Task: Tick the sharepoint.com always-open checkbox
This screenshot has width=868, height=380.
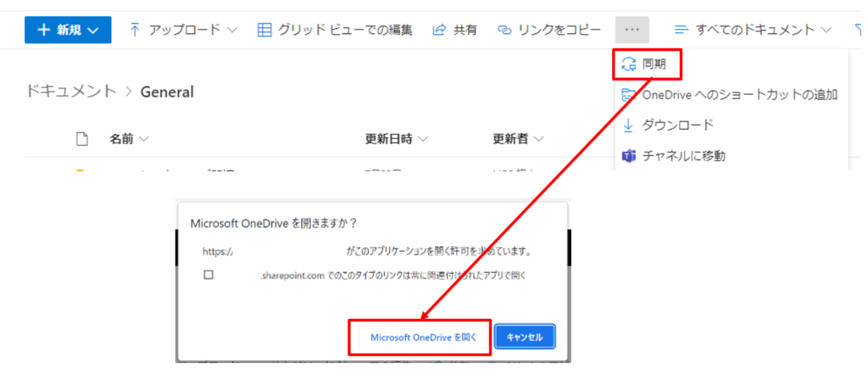Action: pyautogui.click(x=209, y=274)
